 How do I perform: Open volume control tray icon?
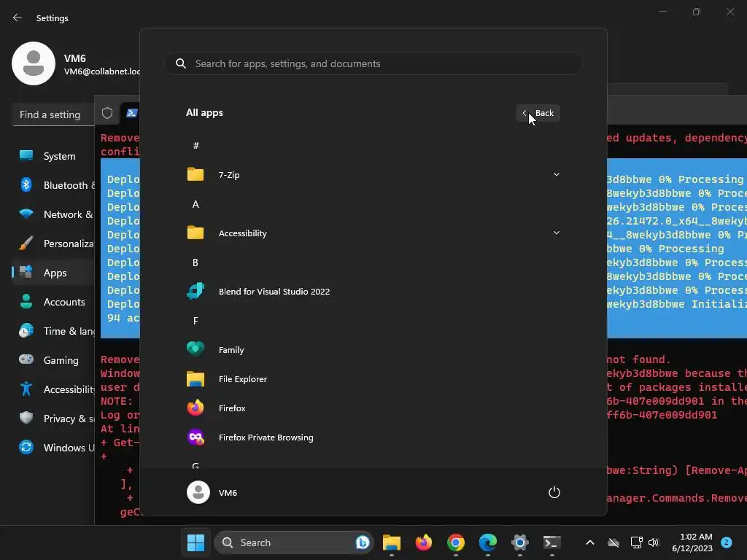654,542
